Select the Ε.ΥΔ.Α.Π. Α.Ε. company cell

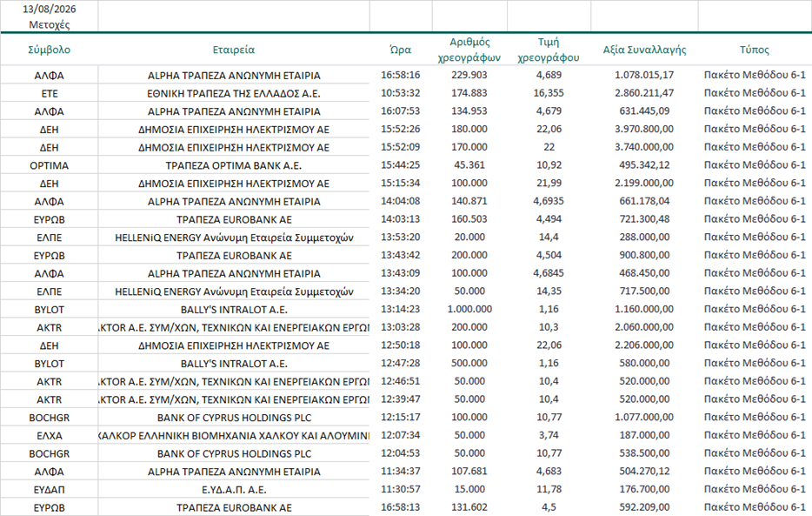pyautogui.click(x=234, y=490)
